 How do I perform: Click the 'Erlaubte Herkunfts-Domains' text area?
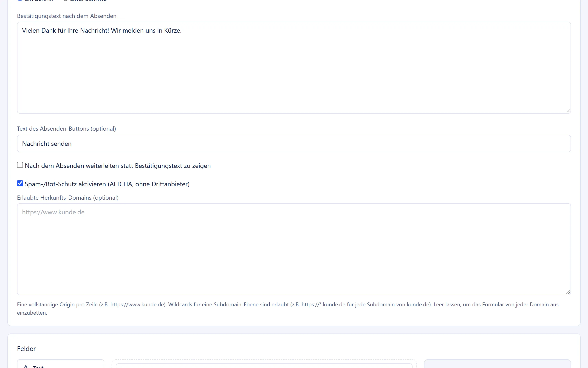tap(294, 249)
